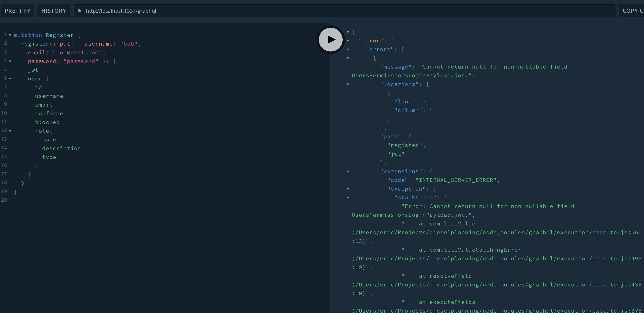Prettify the GraphQL query
The height and width of the screenshot is (313, 644).
tap(17, 11)
